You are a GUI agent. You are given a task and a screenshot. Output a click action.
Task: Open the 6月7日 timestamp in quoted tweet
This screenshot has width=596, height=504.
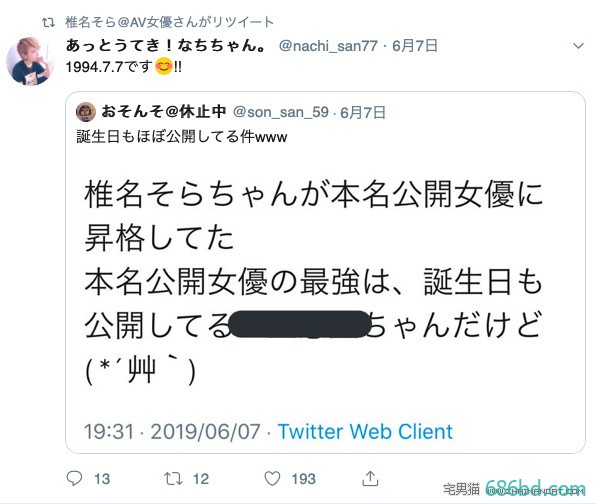click(363, 113)
